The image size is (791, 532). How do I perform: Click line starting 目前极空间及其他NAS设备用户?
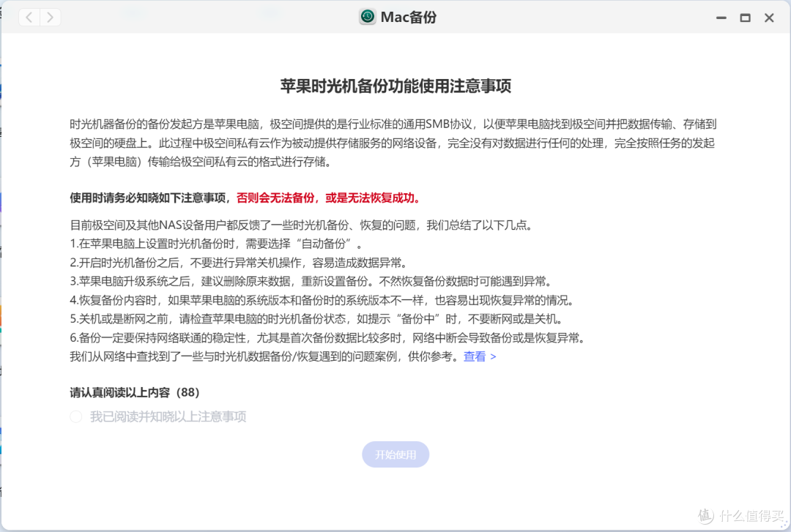pos(302,225)
